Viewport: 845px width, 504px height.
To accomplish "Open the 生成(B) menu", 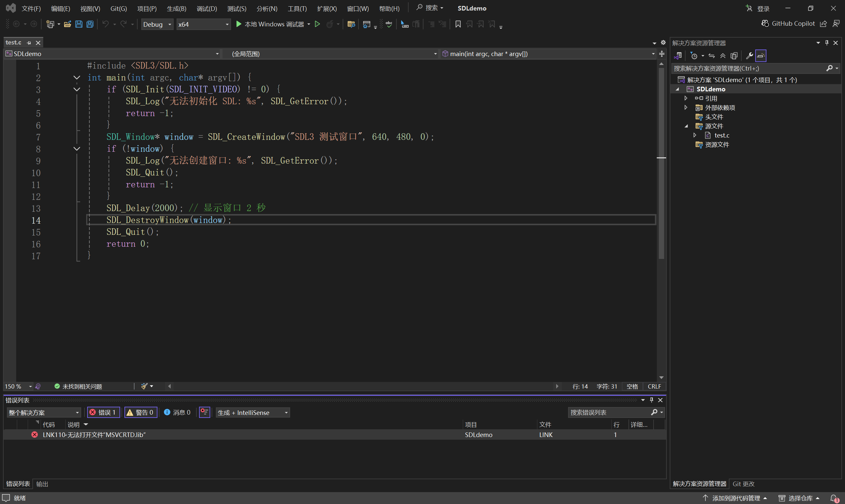I will pyautogui.click(x=176, y=9).
